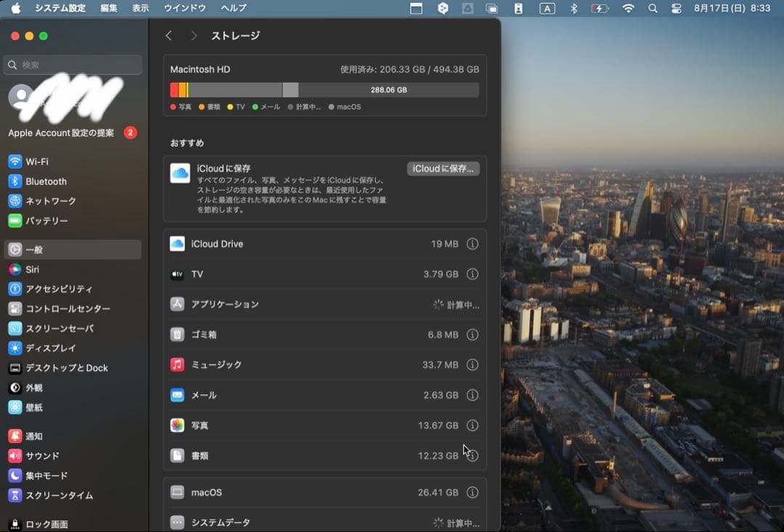
Task: Select Wi-Fi in the sidebar
Action: click(x=36, y=162)
